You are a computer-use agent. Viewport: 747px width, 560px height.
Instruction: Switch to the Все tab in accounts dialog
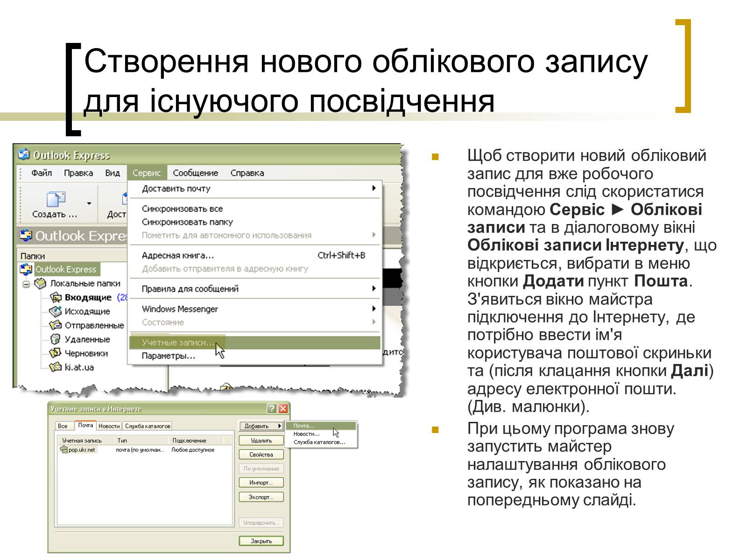(x=63, y=426)
